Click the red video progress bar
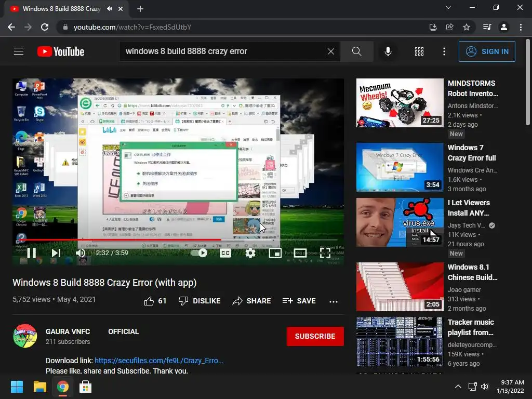Screen dimensions: 532x399 pos(119,240)
